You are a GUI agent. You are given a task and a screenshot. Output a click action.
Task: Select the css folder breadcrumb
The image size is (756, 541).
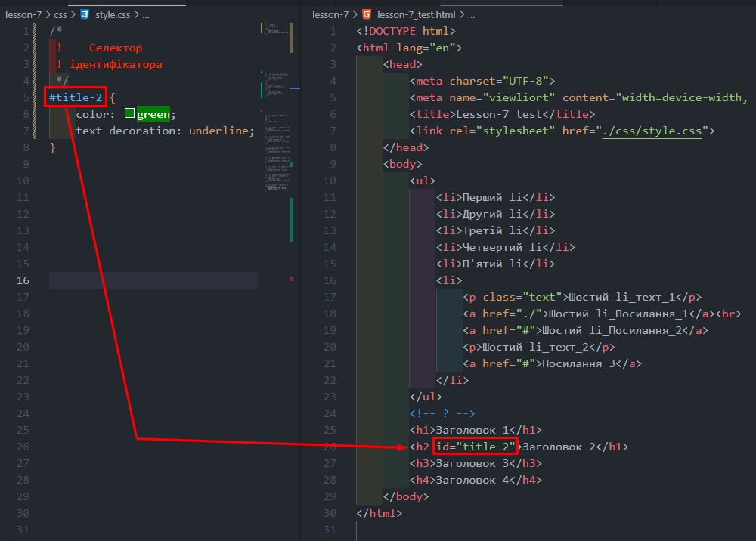pos(60,15)
